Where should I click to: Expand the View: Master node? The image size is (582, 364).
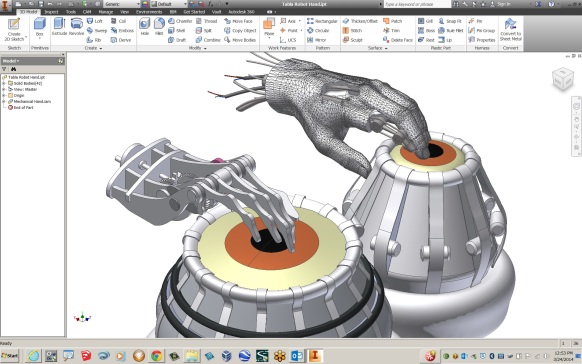tap(4, 89)
